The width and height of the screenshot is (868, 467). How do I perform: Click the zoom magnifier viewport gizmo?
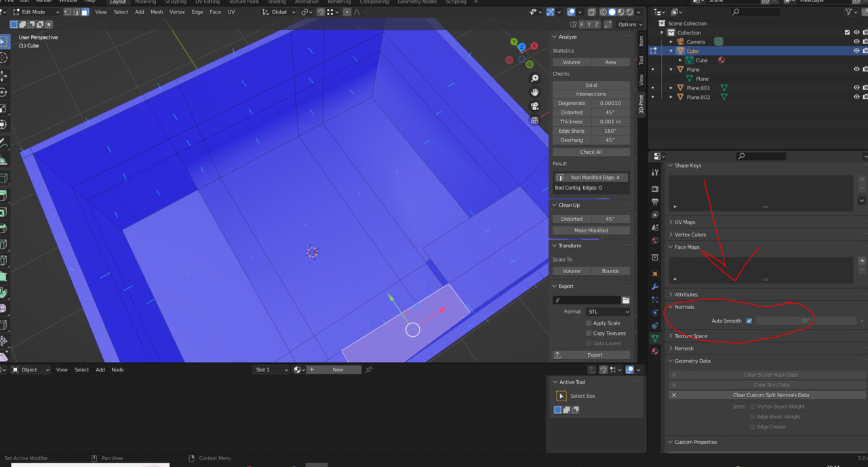coord(535,79)
